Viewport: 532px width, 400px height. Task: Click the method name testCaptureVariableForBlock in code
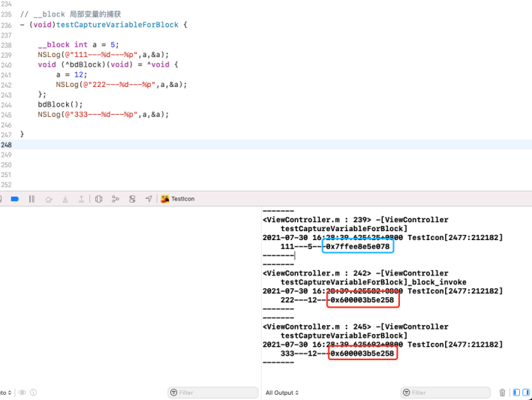pyautogui.click(x=117, y=25)
